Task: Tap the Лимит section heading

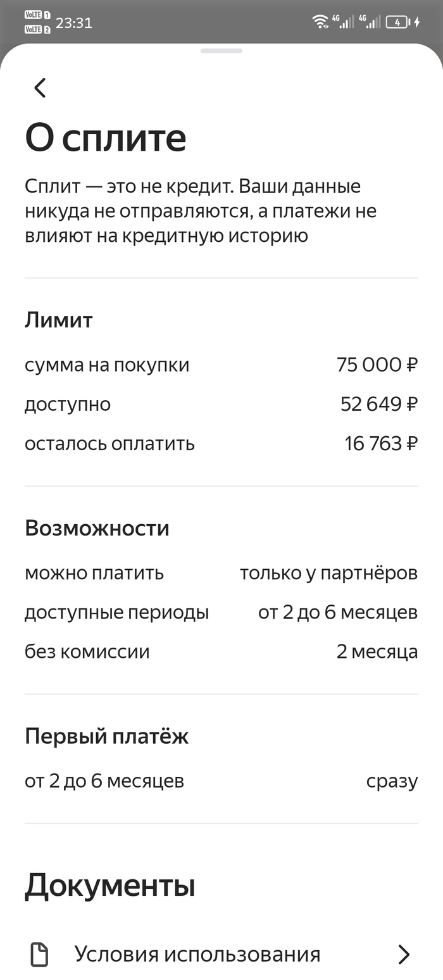Action: click(x=59, y=320)
